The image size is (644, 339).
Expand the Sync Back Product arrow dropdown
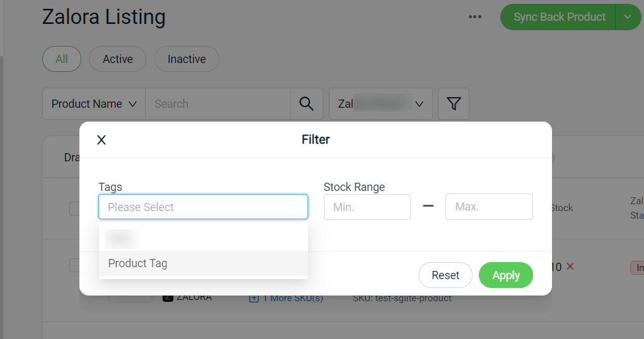[x=628, y=17]
